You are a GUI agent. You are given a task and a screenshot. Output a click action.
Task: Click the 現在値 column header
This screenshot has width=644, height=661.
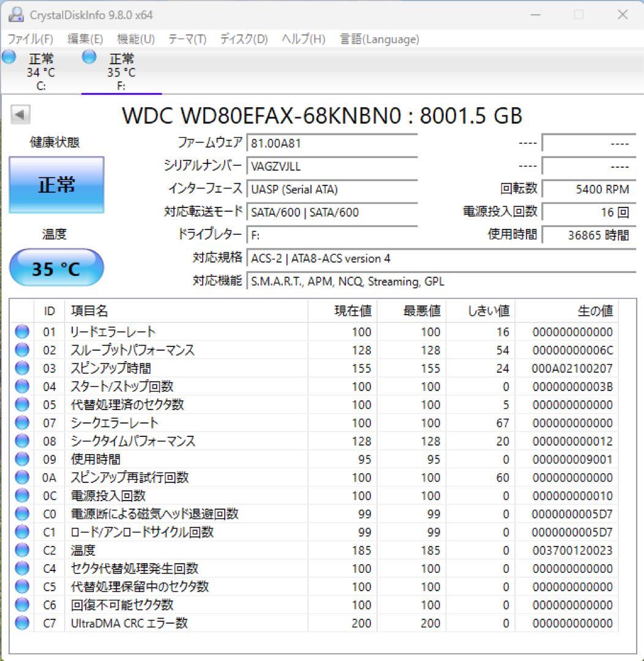(342, 311)
